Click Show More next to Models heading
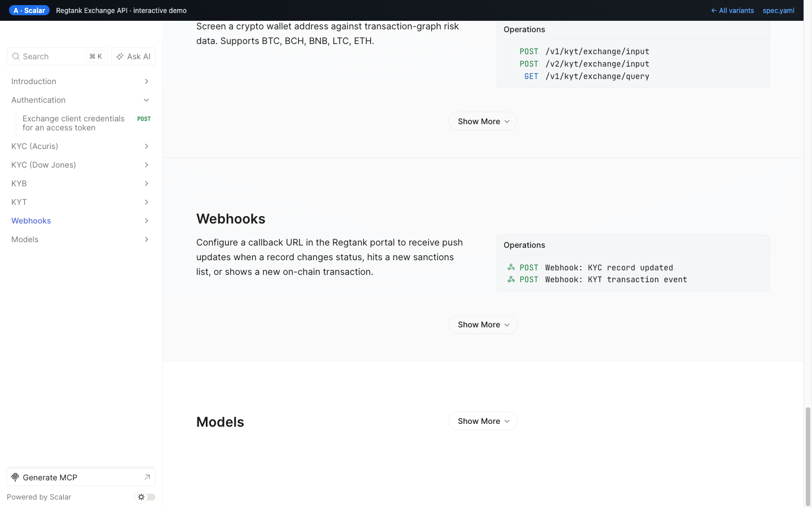812x508 pixels. pyautogui.click(x=483, y=421)
